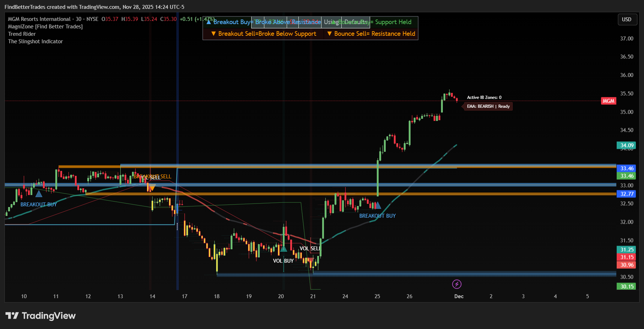Viewport: 644px width, 329px height.
Task: Click the MGM Resorts International symbol title
Action: pos(39,19)
